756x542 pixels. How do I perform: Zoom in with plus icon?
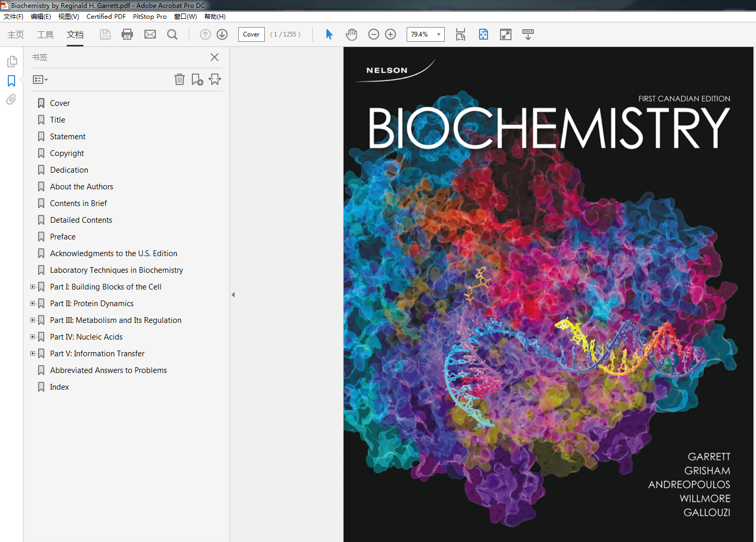pos(391,34)
